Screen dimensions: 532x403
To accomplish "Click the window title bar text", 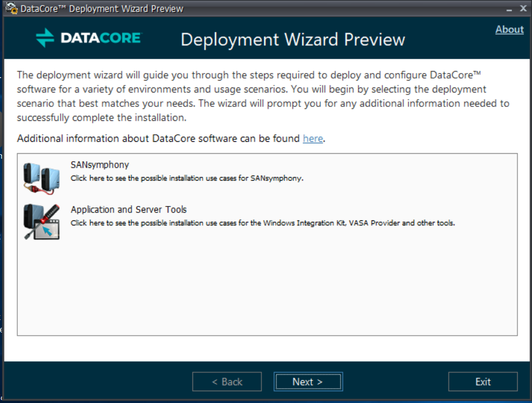I will coord(102,8).
